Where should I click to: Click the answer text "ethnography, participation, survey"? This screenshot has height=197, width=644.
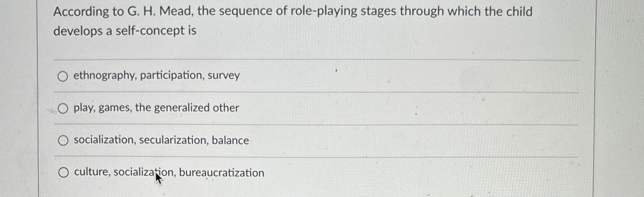(x=156, y=76)
